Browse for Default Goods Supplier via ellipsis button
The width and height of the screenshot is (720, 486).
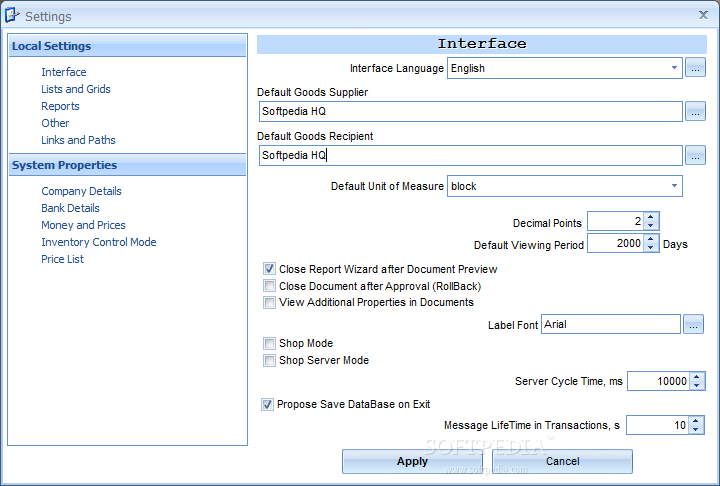(x=695, y=112)
